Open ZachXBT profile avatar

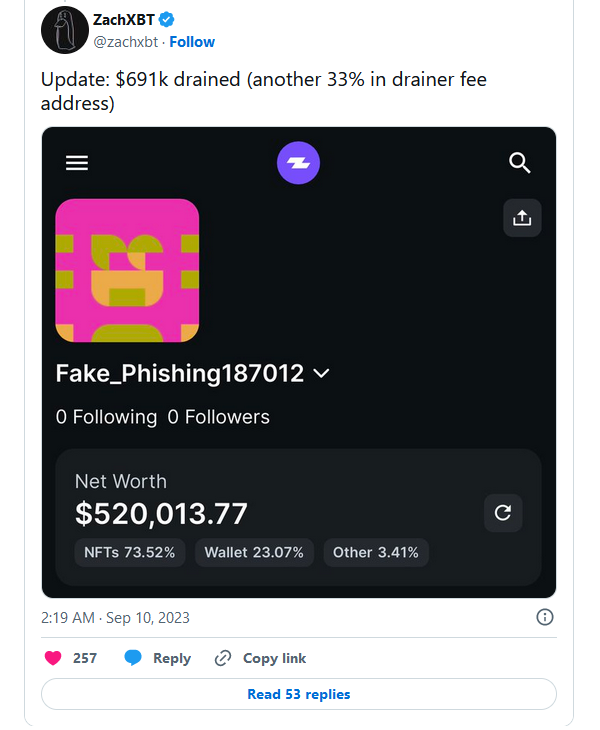(65, 30)
